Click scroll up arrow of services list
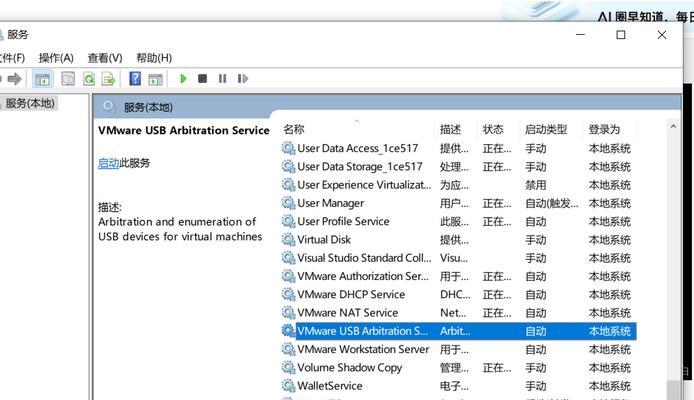This screenshot has height=400, width=694. tap(673, 127)
